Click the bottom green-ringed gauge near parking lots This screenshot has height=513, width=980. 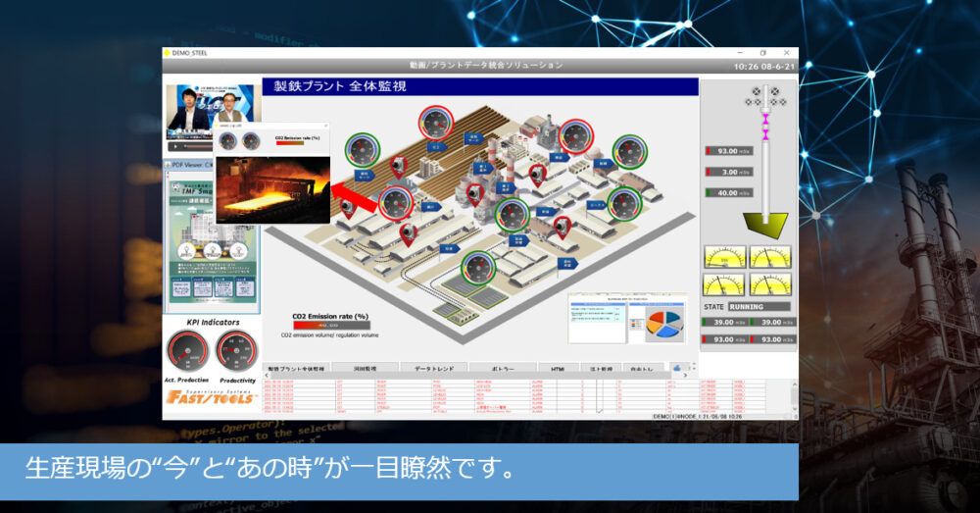point(478,267)
